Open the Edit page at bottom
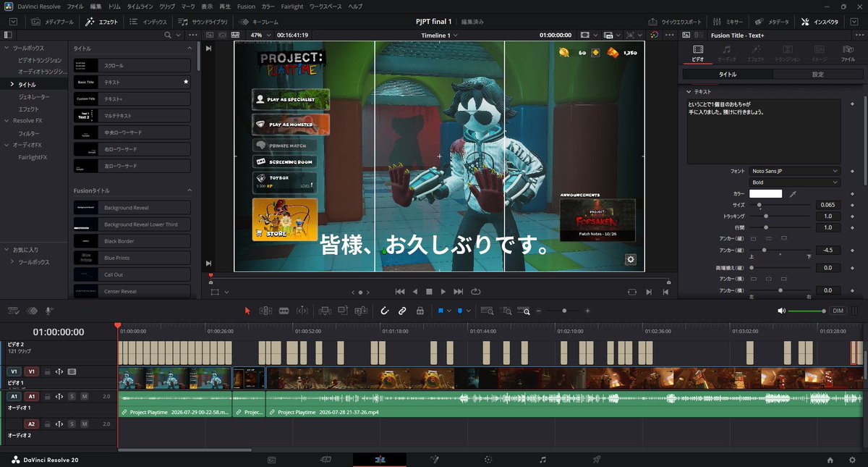Image resolution: width=868 pixels, height=467 pixels. [x=380, y=460]
